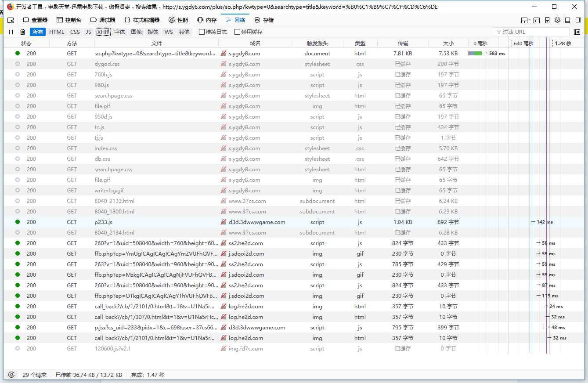Select the p233.js request

[x=294, y=222]
